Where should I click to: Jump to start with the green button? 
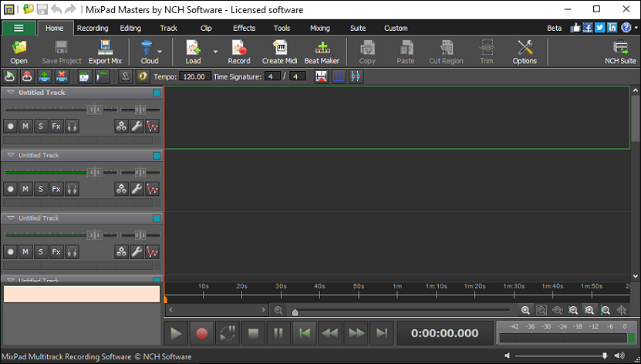tap(304, 333)
